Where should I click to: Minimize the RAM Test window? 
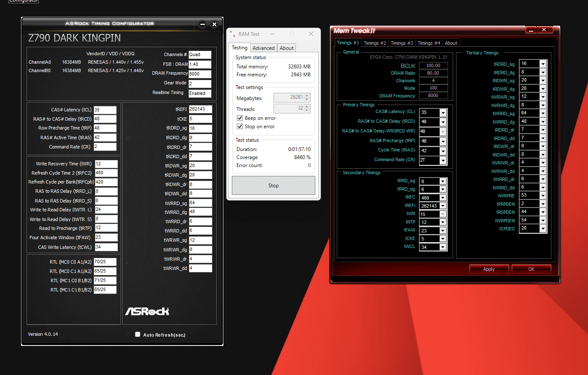pyautogui.click(x=273, y=34)
